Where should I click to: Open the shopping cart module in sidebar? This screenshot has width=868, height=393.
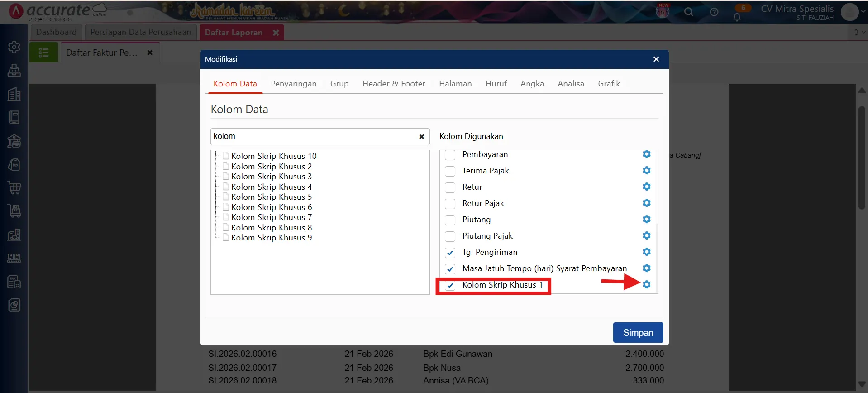14,187
